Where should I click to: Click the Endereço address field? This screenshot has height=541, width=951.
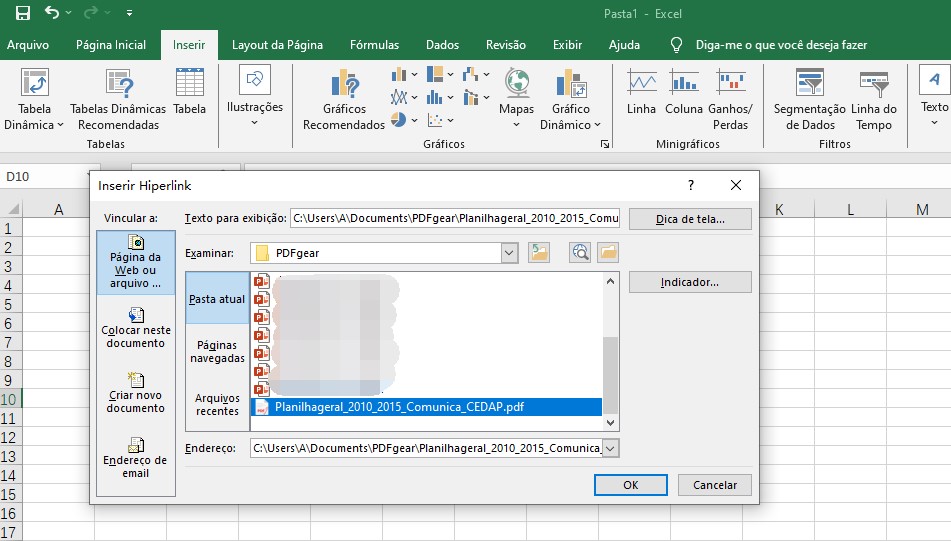(426, 448)
